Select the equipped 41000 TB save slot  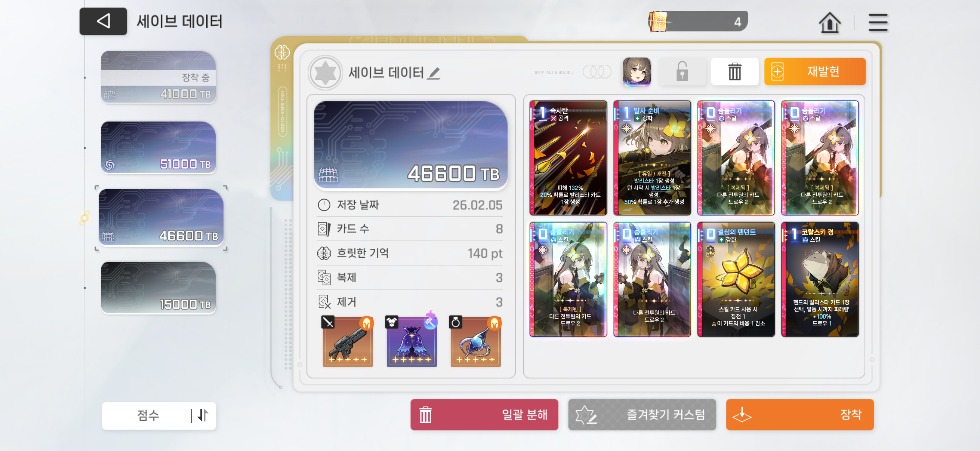158,77
